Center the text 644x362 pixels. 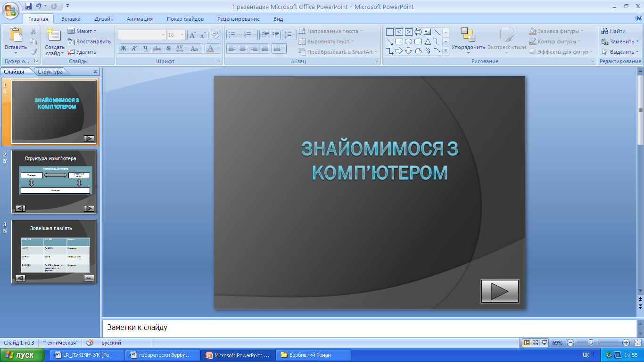click(x=243, y=49)
